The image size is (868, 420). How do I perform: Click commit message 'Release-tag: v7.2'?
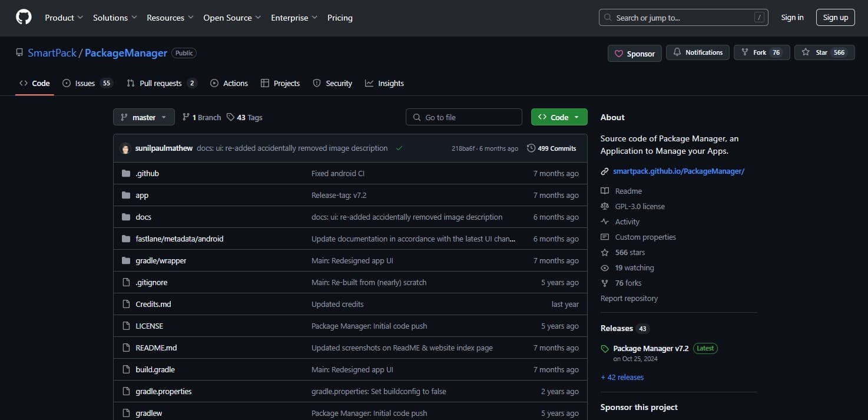(339, 195)
